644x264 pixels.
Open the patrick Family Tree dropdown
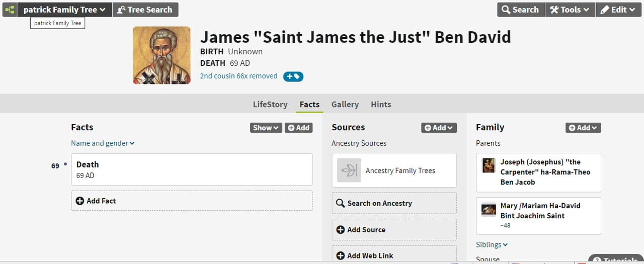(x=64, y=10)
